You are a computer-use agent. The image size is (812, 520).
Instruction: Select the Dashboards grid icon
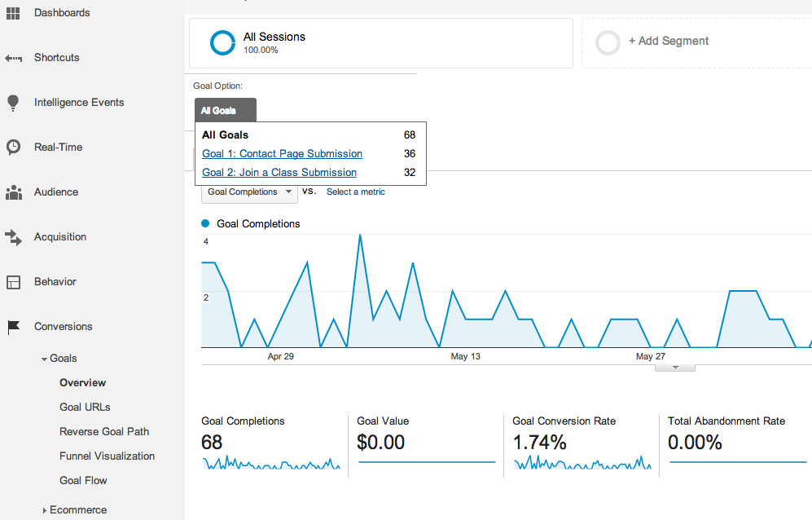click(x=12, y=12)
